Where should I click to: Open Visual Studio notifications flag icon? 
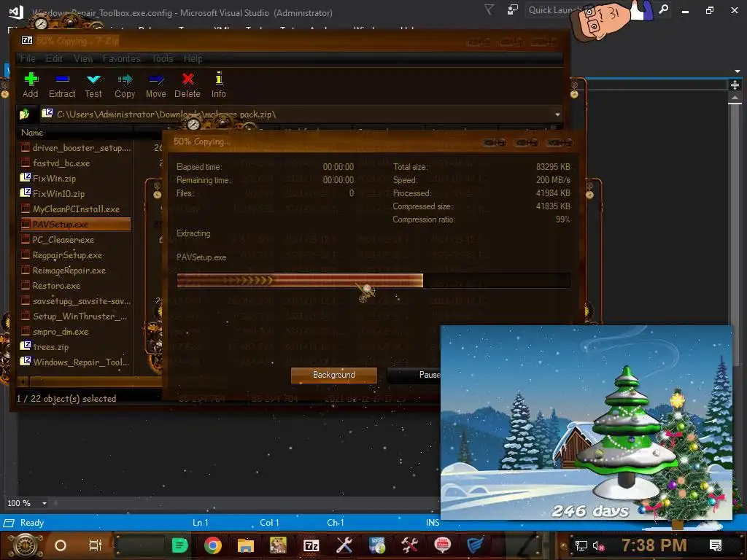(x=489, y=10)
